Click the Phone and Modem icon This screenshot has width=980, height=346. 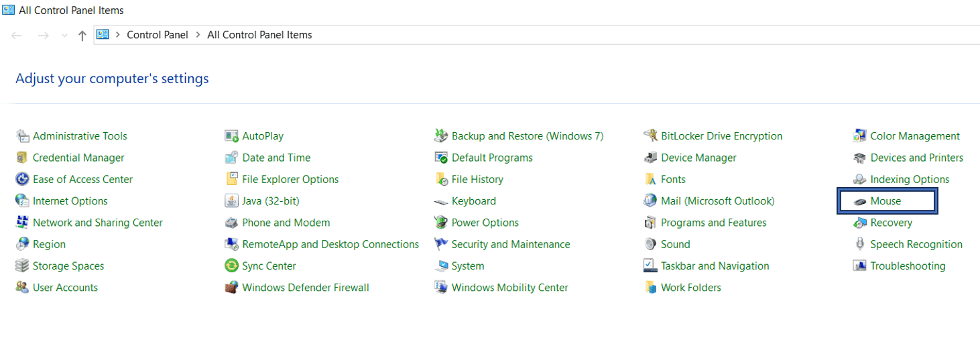pyautogui.click(x=231, y=223)
